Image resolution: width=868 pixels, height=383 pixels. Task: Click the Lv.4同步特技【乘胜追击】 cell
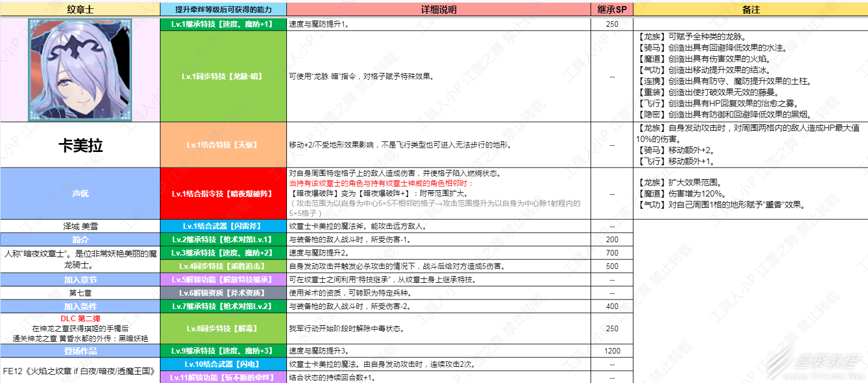[223, 266]
